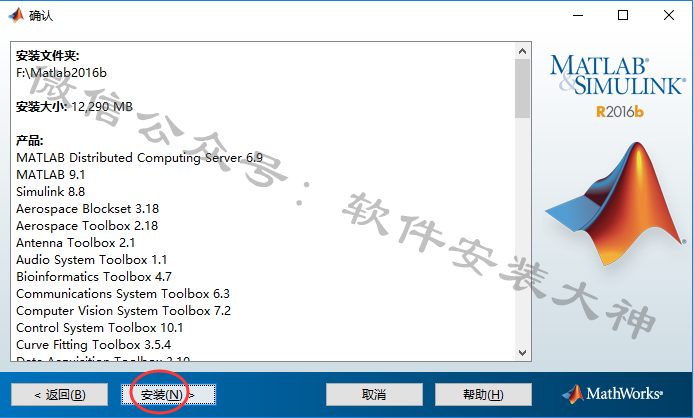The image size is (694, 418).
Task: Close the 确认 dialog window
Action: (669, 15)
